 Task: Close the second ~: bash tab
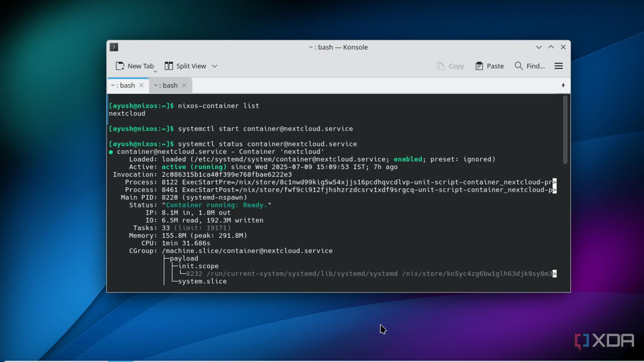[x=184, y=85]
